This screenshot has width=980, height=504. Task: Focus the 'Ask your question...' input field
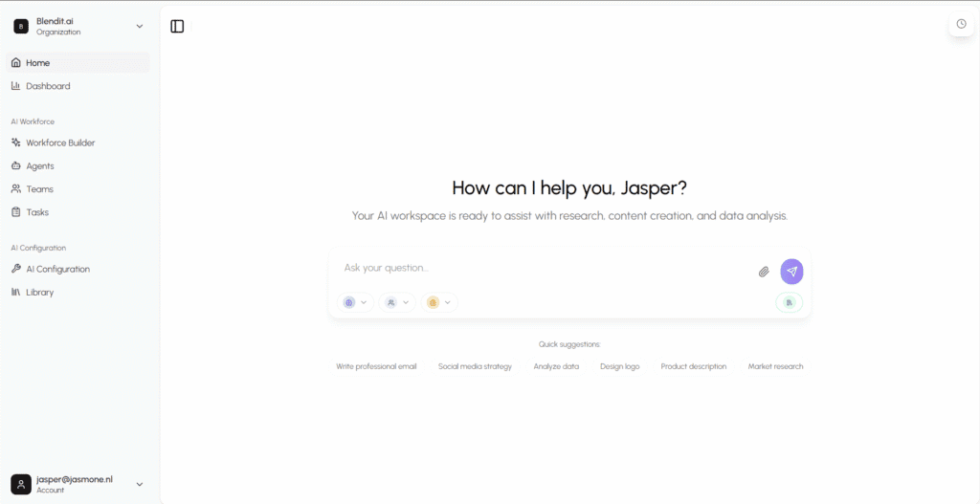[x=544, y=268]
